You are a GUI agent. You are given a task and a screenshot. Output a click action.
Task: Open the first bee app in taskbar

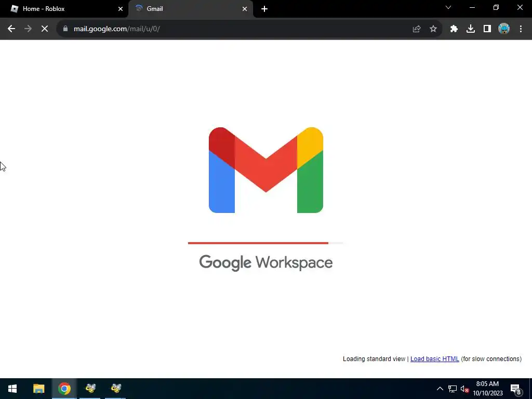90,389
